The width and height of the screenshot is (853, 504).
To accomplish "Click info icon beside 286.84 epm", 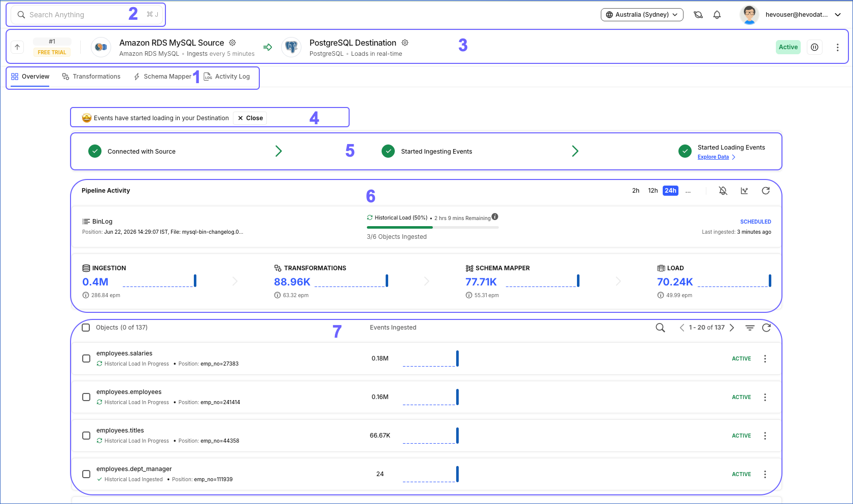I will click(x=86, y=295).
